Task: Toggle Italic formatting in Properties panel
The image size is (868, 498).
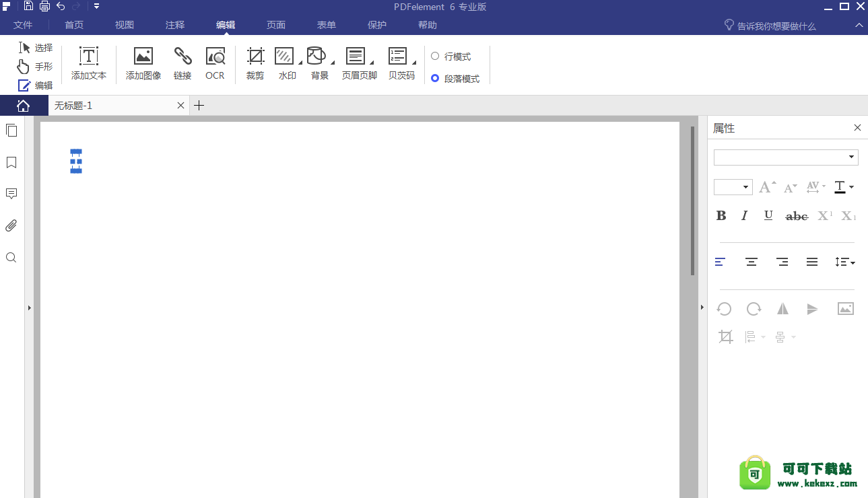Action: [744, 216]
